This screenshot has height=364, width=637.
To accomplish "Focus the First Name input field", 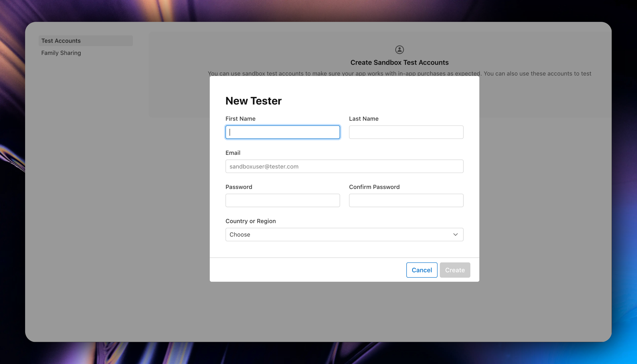I will [282, 132].
